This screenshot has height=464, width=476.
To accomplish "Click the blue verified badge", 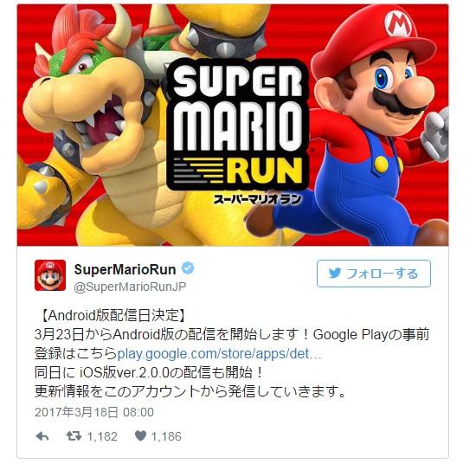I will coord(188,268).
